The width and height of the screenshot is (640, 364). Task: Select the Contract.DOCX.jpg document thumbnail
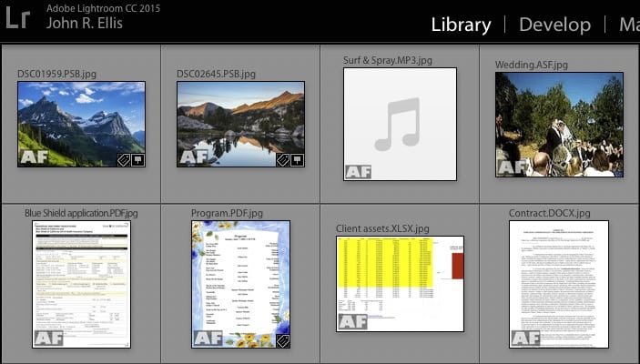pos(559,284)
